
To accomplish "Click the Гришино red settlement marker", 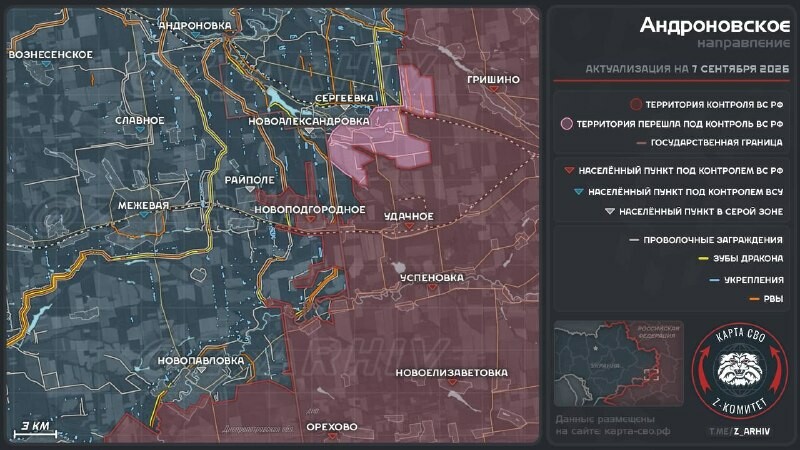I will point(493,89).
